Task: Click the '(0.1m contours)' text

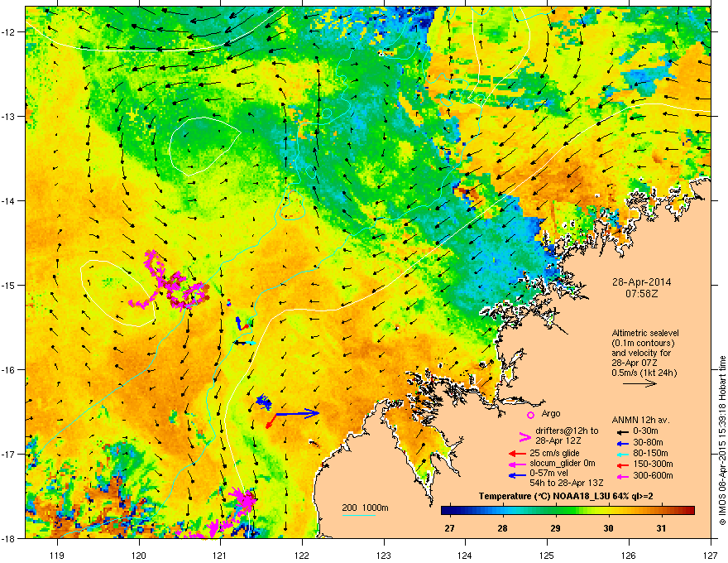Action: click(x=643, y=343)
